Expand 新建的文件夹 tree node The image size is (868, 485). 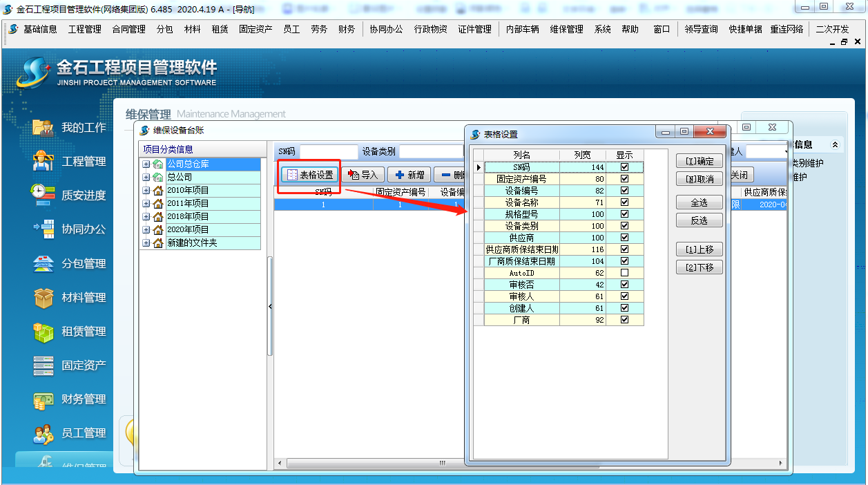pyautogui.click(x=146, y=243)
